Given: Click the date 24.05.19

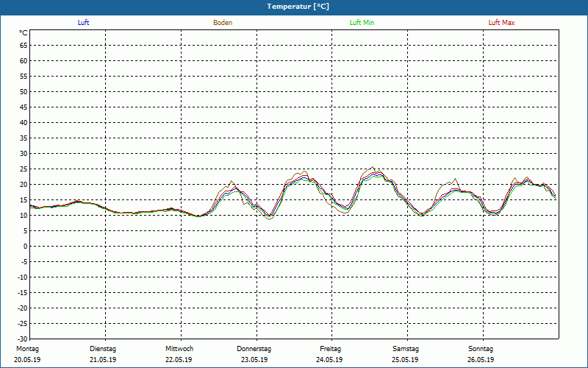Looking at the screenshot, I should click(329, 360).
